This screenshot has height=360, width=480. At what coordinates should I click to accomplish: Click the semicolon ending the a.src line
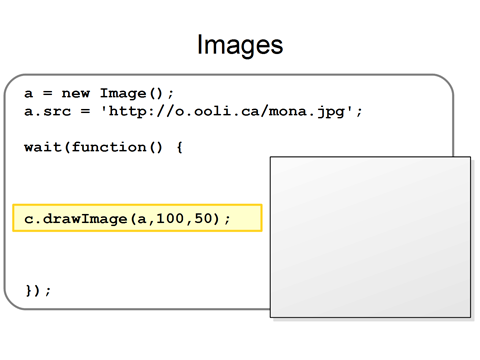click(359, 112)
